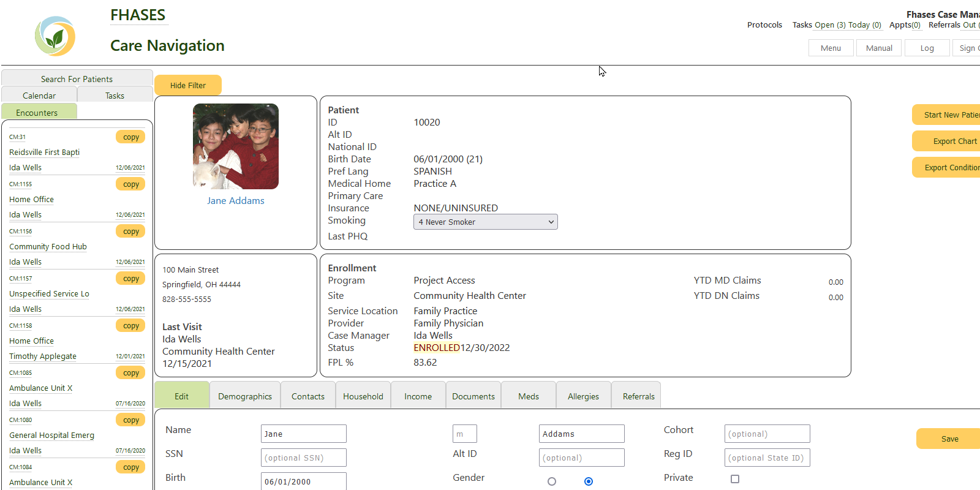Image resolution: width=980 pixels, height=490 pixels.
Task: Click Timothy Applegate in encounters list
Action: (x=43, y=356)
